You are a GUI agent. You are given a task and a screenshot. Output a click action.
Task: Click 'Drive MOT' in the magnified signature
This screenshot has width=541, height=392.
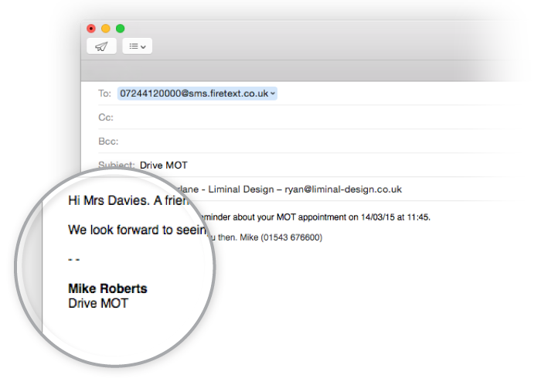97,303
